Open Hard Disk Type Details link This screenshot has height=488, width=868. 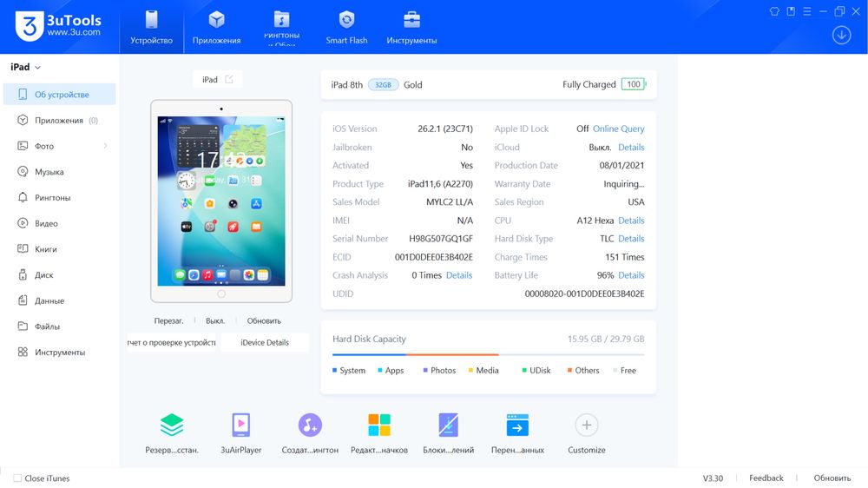coord(631,239)
